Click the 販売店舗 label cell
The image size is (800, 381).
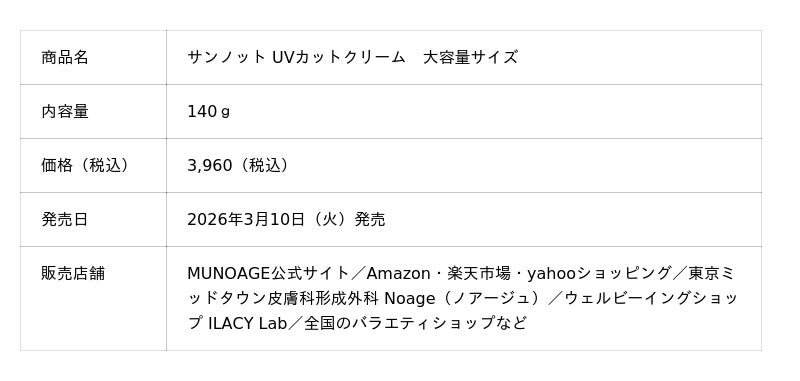[93, 298]
